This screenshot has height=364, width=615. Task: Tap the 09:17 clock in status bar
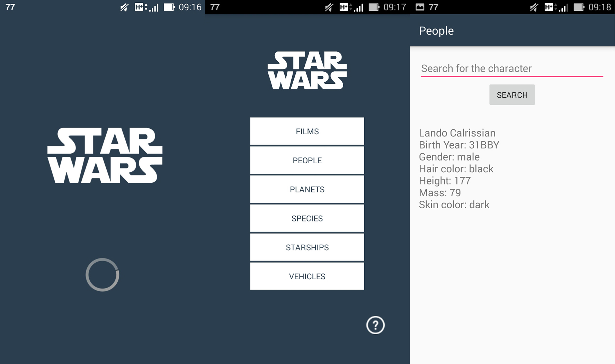tap(395, 7)
